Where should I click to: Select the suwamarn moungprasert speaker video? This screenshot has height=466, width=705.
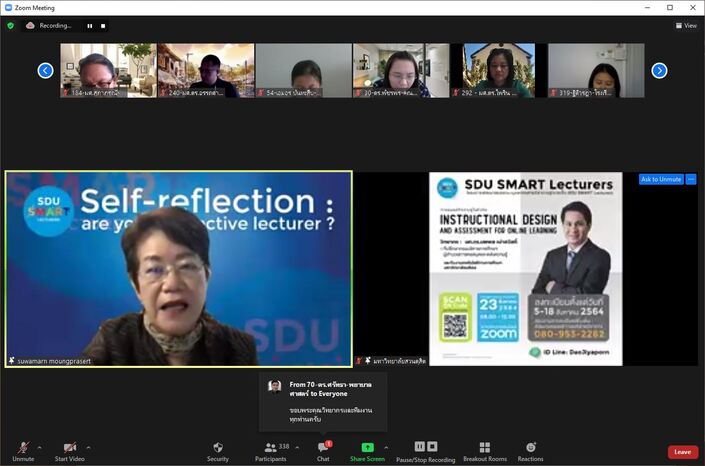[x=178, y=269]
